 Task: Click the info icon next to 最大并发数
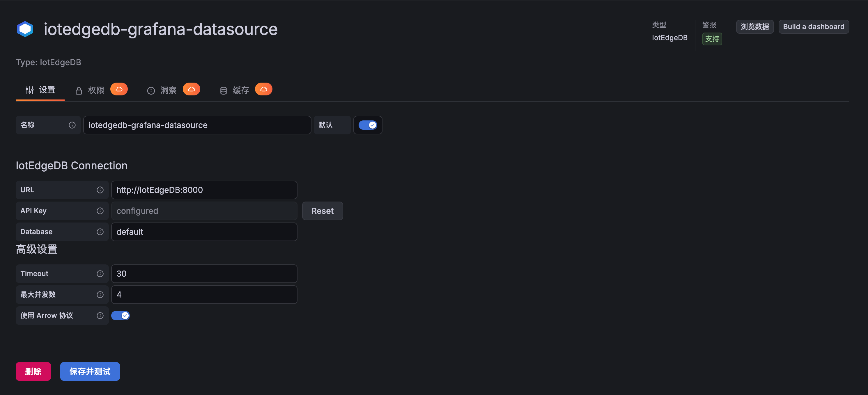[x=100, y=295]
